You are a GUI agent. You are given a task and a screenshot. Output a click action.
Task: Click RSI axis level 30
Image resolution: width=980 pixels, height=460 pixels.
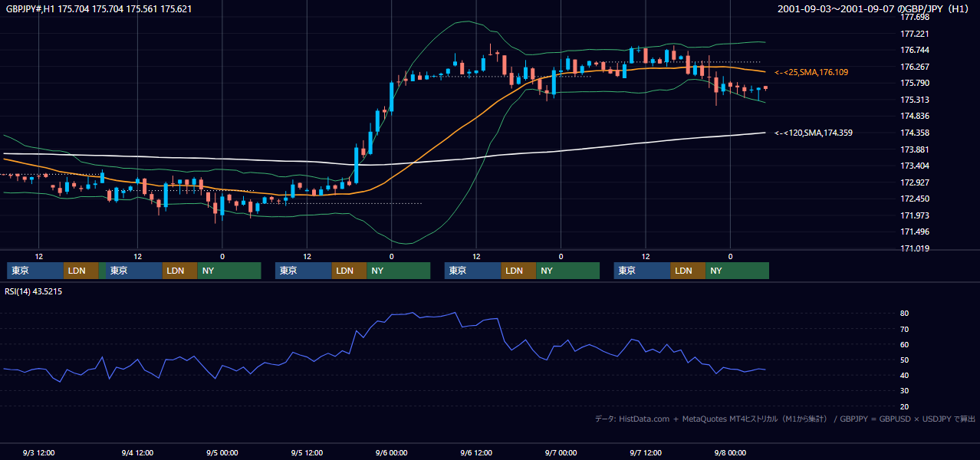(x=905, y=390)
